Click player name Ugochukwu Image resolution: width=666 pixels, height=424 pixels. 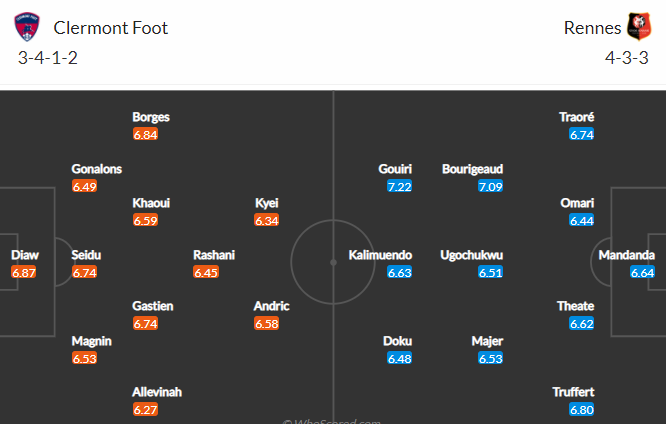(x=471, y=255)
